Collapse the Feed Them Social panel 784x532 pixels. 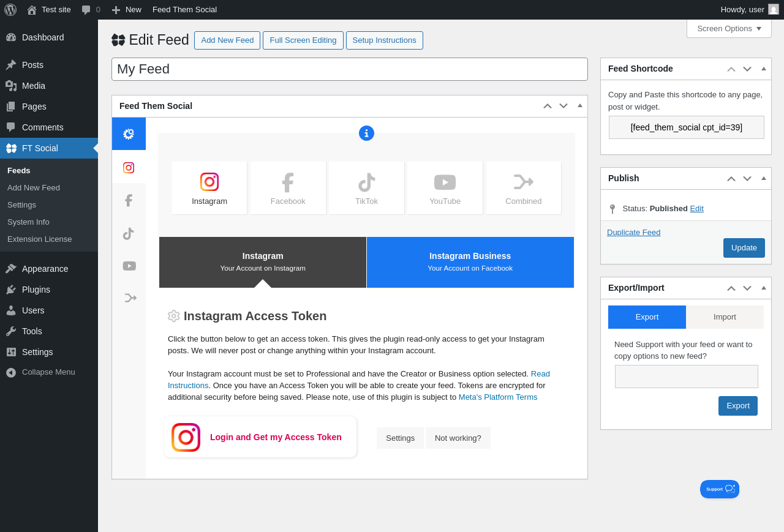click(580, 106)
